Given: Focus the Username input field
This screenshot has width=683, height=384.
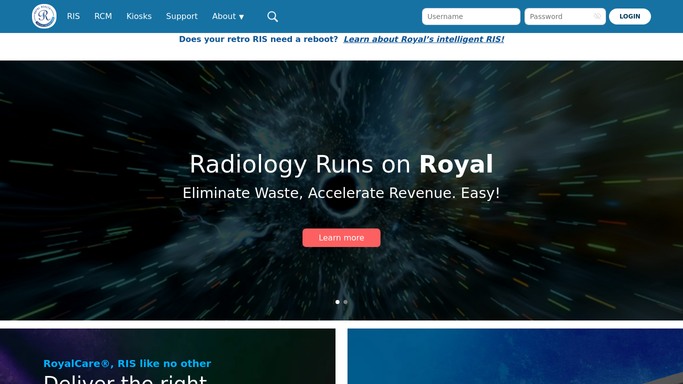Looking at the screenshot, I should click(471, 17).
